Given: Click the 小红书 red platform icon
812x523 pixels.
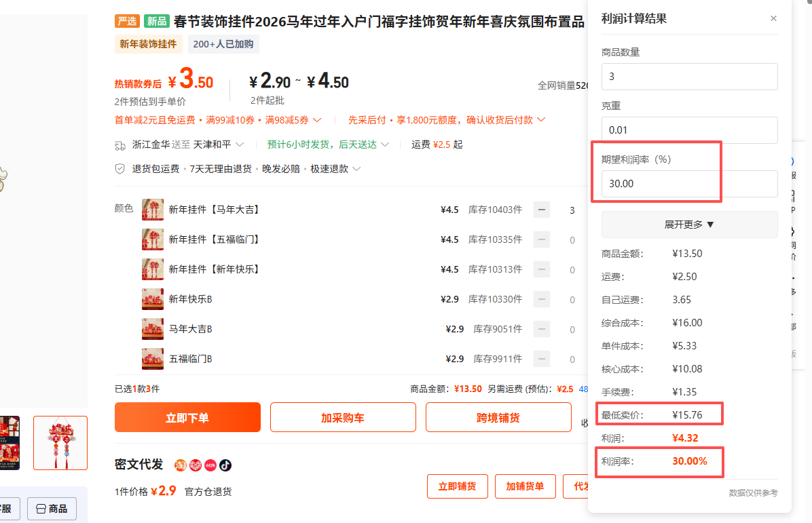Looking at the screenshot, I should pyautogui.click(x=210, y=465).
